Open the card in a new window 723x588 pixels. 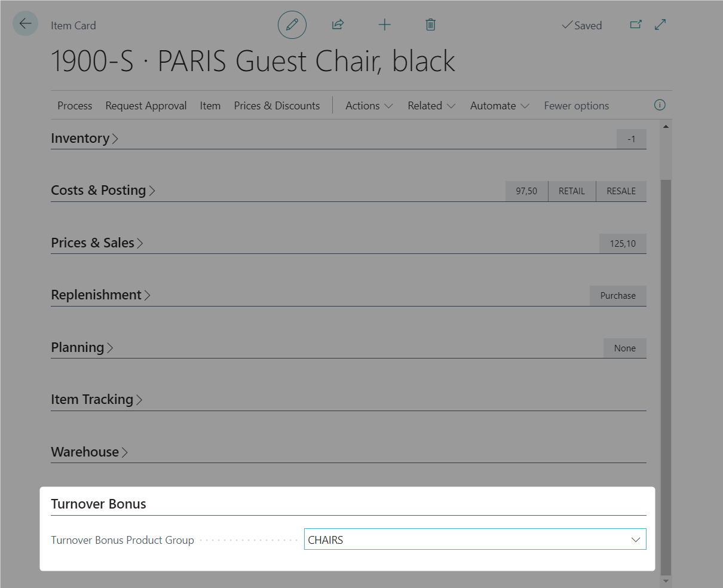pos(636,24)
